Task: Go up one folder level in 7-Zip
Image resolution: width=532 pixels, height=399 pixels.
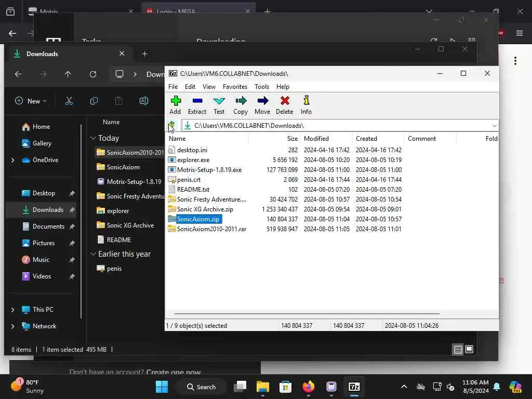Action: point(171,126)
